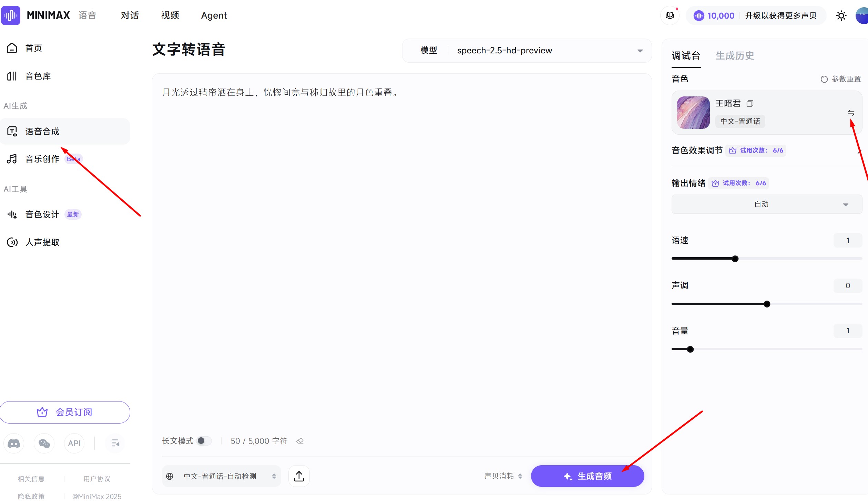Toggle light/dark theme sun icon
The height and width of the screenshot is (501, 868).
(841, 15)
